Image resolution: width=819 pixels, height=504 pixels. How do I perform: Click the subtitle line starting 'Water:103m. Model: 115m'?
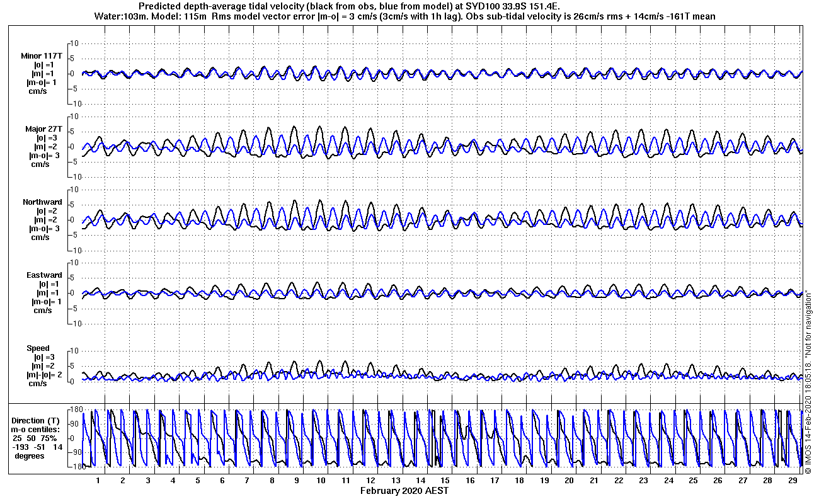(x=404, y=16)
